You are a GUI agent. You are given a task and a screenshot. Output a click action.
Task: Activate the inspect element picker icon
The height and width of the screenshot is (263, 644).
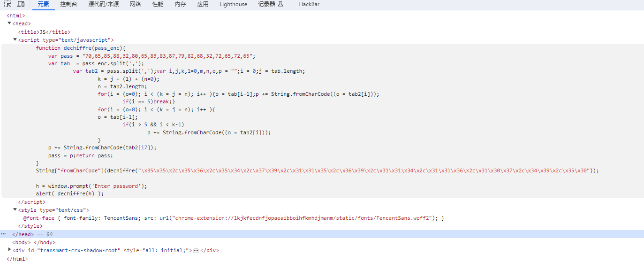[8, 4]
